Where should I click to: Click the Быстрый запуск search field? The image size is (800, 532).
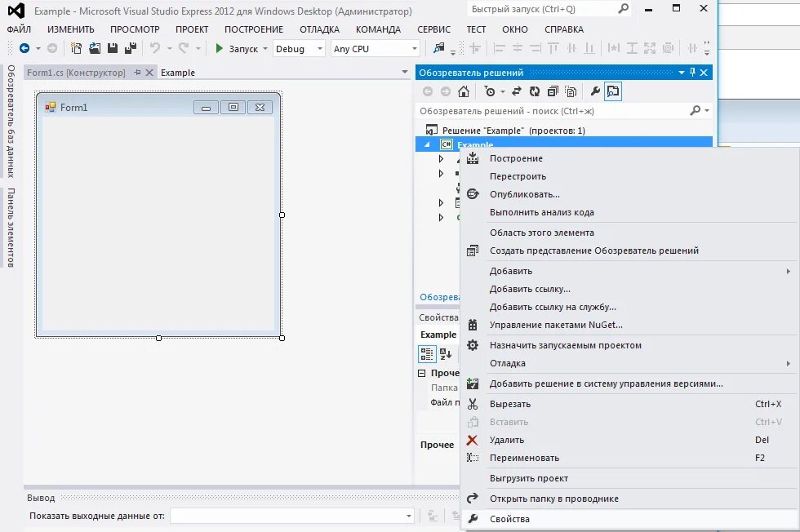point(542,9)
